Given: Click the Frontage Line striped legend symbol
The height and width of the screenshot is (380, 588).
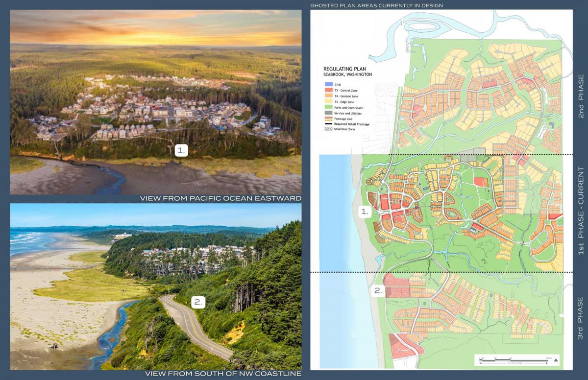Looking at the screenshot, I should coord(328,119).
